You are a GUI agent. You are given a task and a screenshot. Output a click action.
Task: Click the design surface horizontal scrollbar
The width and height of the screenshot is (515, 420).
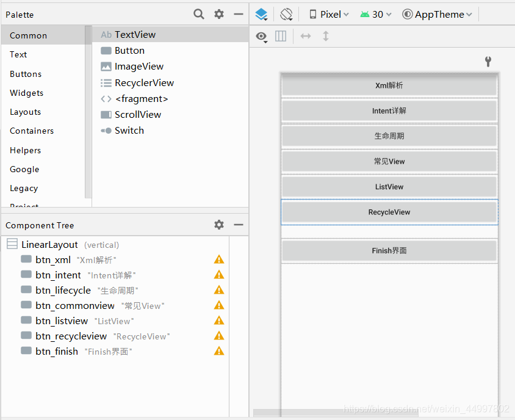(336, 413)
